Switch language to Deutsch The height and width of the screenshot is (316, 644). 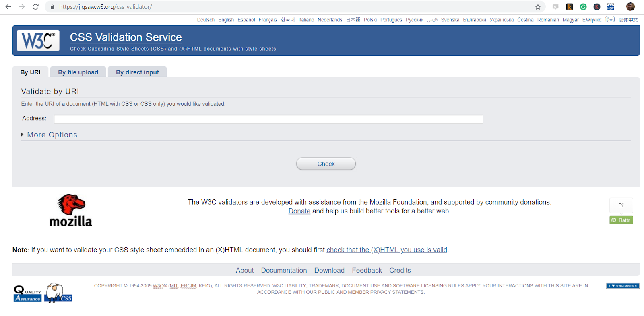pos(206,20)
